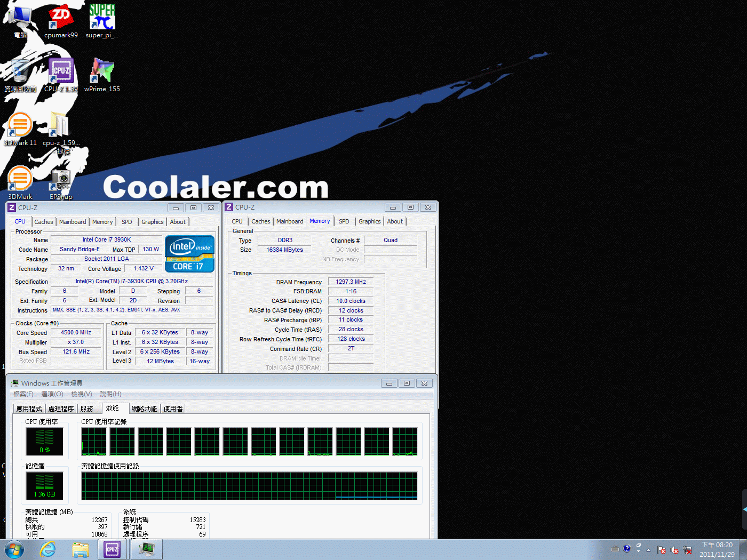The image size is (747, 560).
Task: Open Windows Explorer from taskbar
Action: (x=81, y=549)
